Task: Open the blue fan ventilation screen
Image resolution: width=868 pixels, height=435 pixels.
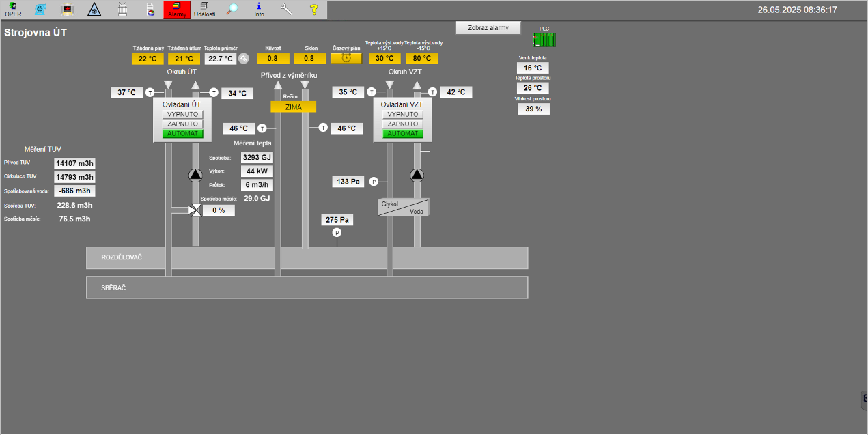Action: tap(40, 9)
